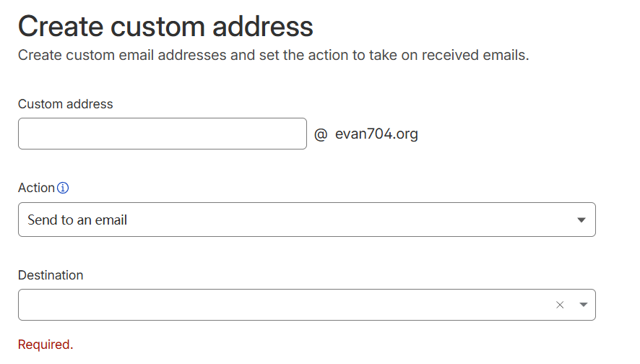Click the evan704.org domain text

coord(376,134)
